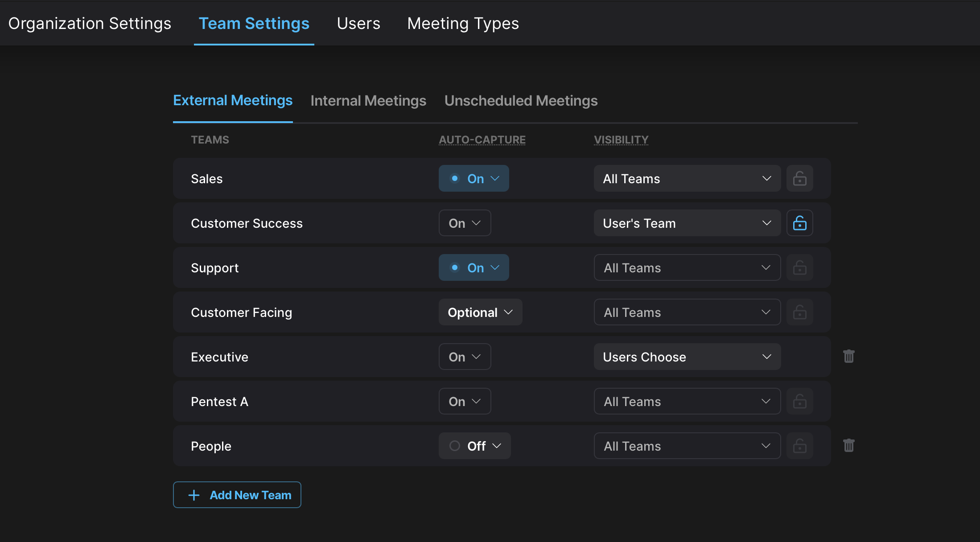The width and height of the screenshot is (980, 542).
Task: Open Support auto-capture On dropdown
Action: pos(474,267)
